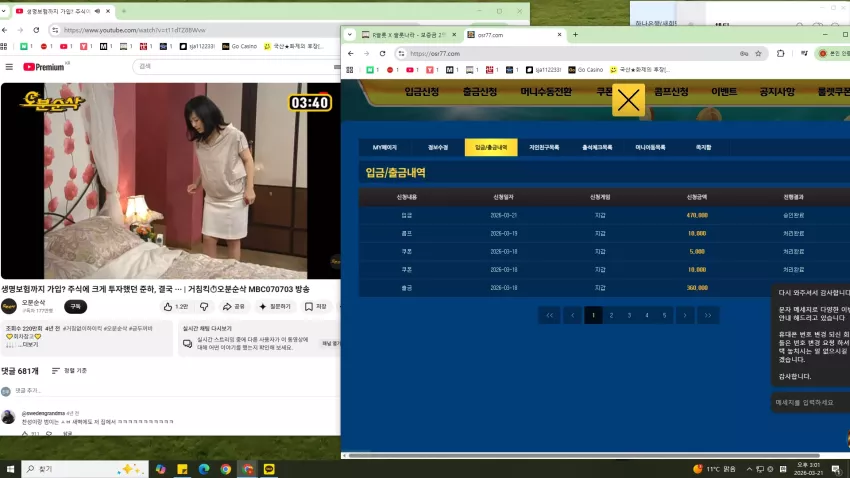
Task: Jump to last page with double-arrow
Action: click(x=708, y=315)
